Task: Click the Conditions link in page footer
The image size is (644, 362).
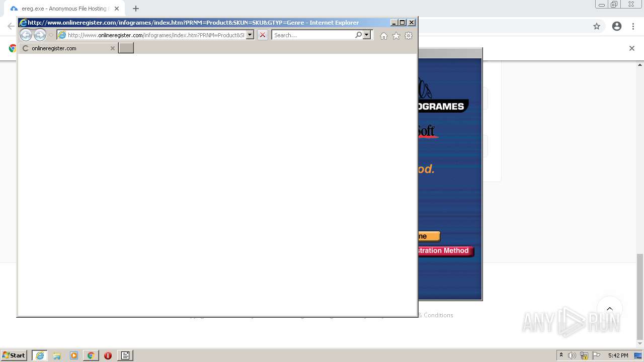Action: 438,315
